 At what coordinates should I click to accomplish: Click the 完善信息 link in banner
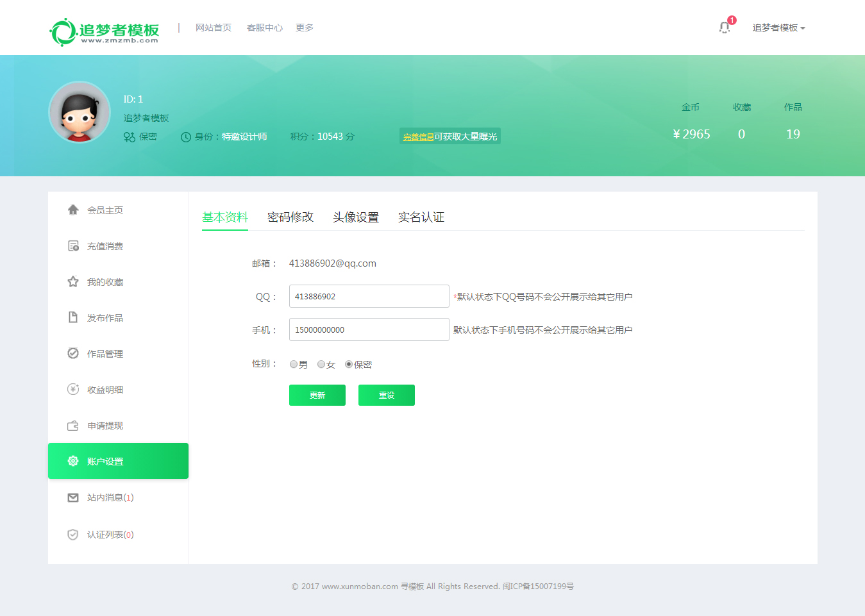[x=418, y=137]
